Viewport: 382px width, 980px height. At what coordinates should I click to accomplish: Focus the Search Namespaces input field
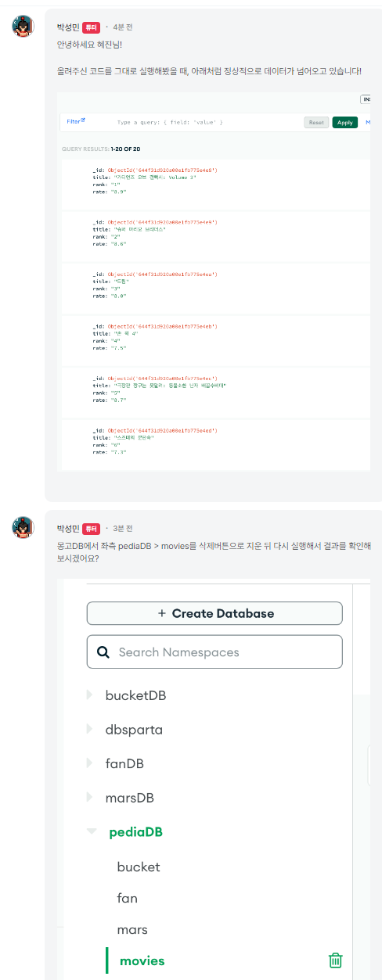pyautogui.click(x=214, y=652)
